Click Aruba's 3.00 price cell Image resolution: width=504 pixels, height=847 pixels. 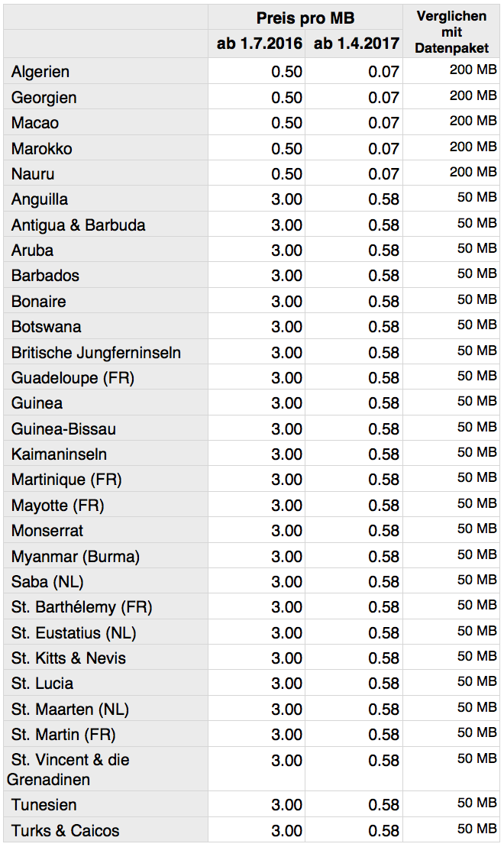pos(286,251)
